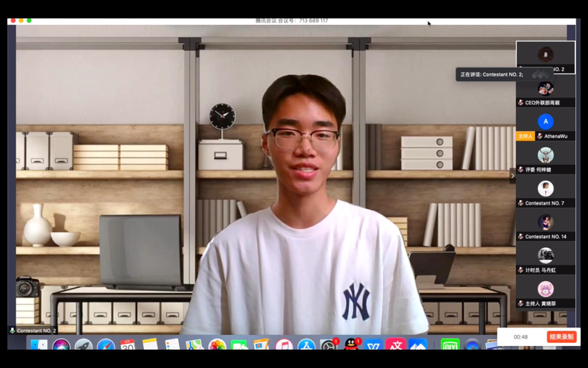The height and width of the screenshot is (368, 588).
Task: Open yellow Notes app in Dock
Action: click(x=150, y=344)
